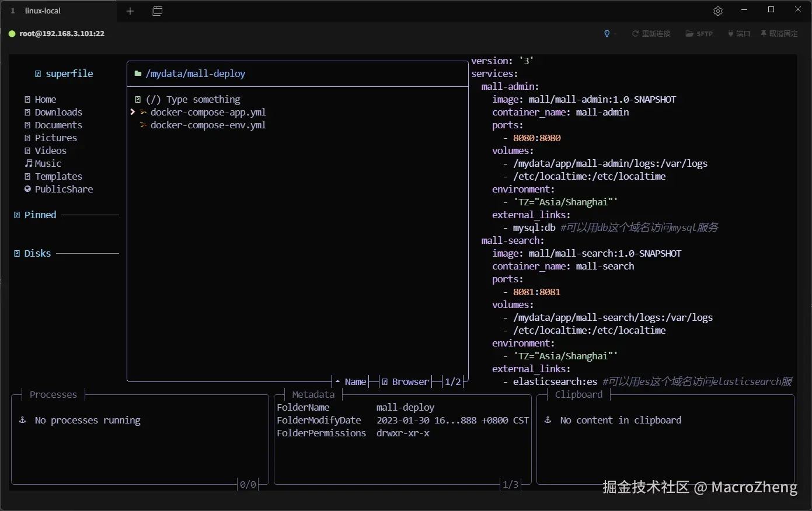Viewport: 812px width, 511px height.
Task: Switch to the linux-local tab
Action: pyautogui.click(x=43, y=11)
